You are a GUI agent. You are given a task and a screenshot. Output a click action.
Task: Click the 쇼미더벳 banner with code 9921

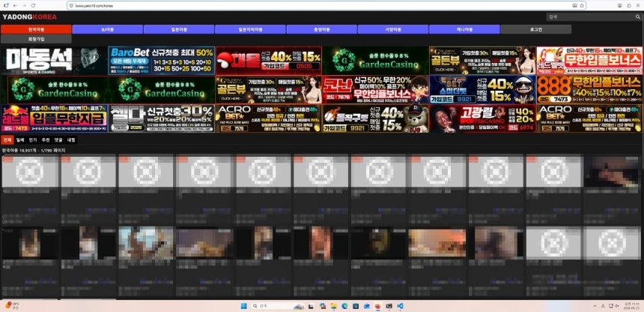click(x=482, y=89)
